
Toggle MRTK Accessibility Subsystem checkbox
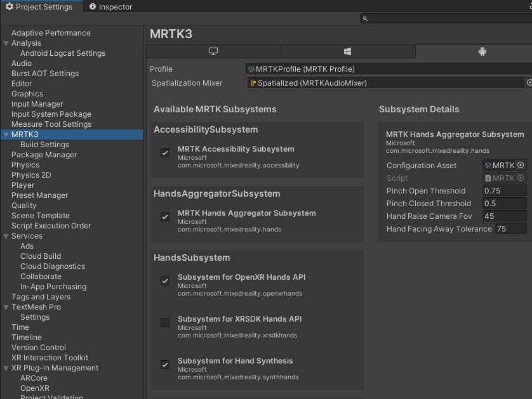pyautogui.click(x=165, y=152)
